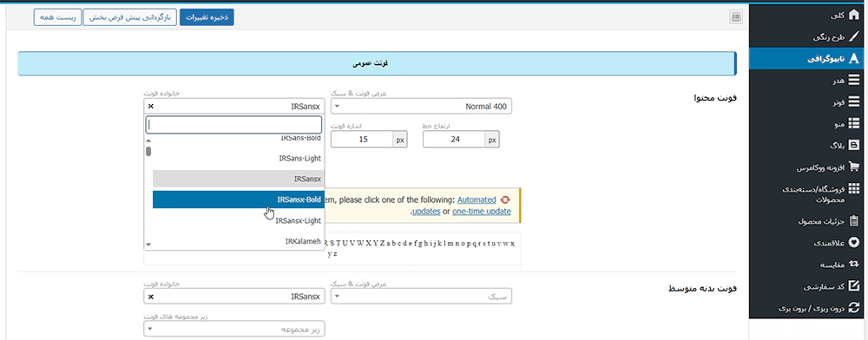The height and width of the screenshot is (340, 868).
Task: Select IRKalameh from font list
Action: [239, 241]
